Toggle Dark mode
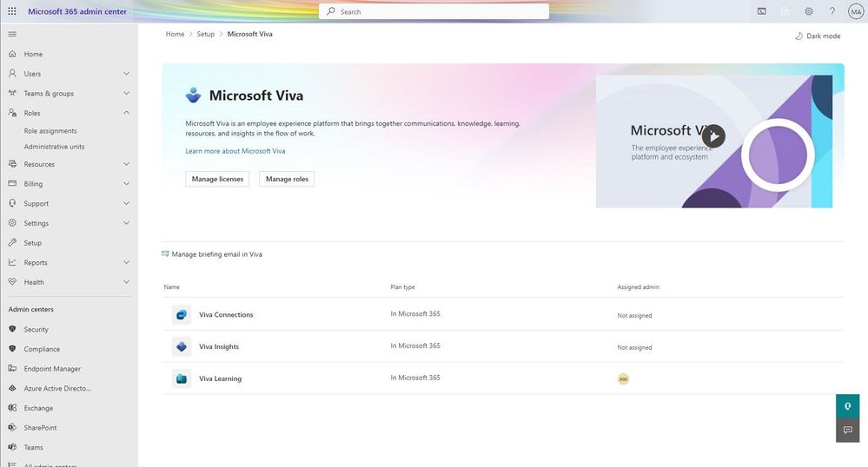This screenshot has width=868, height=467. pos(818,36)
